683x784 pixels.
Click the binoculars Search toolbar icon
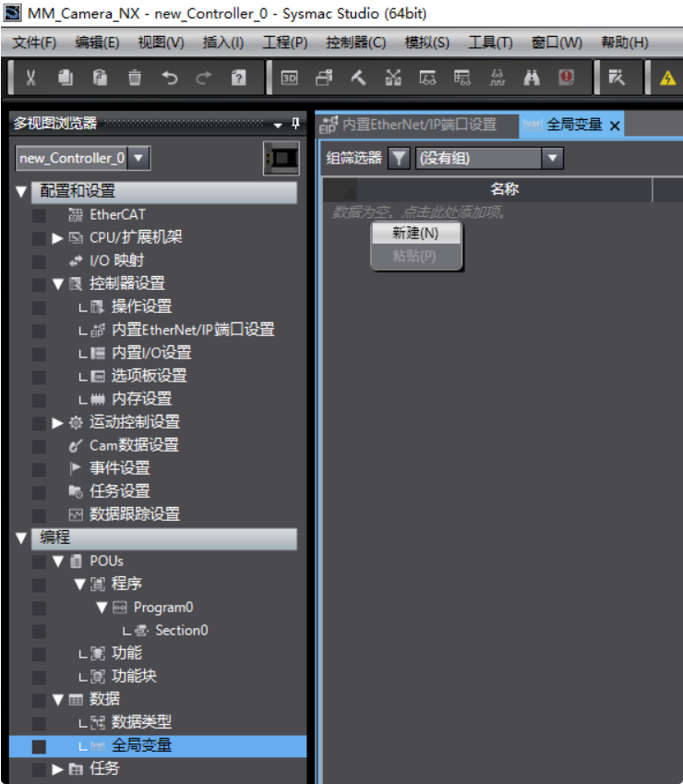click(x=531, y=78)
